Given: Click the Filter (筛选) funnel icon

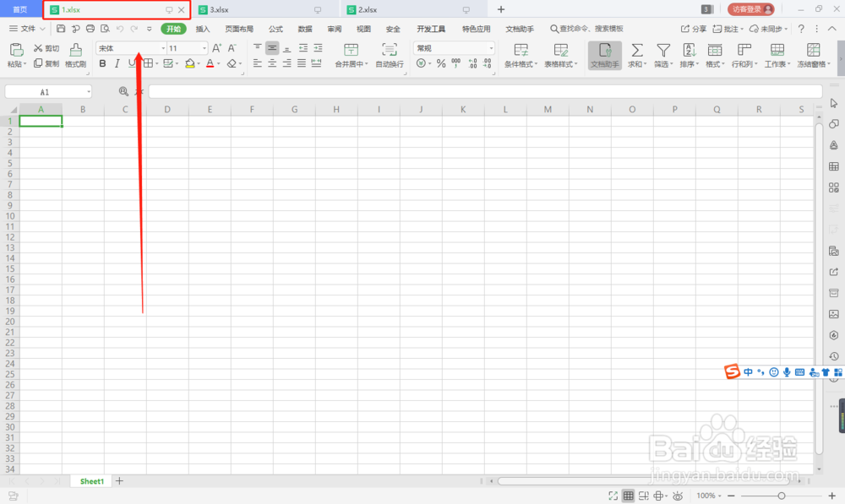Looking at the screenshot, I should 663,50.
